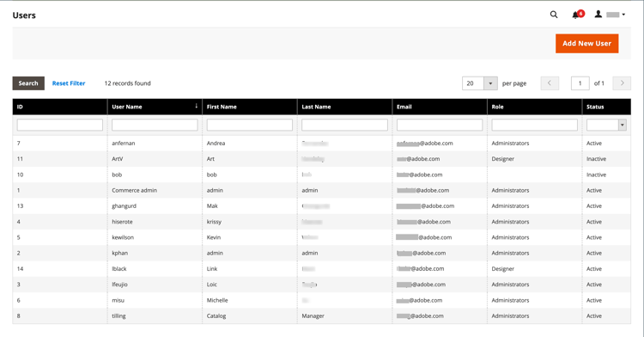The width and height of the screenshot is (644, 337).
Task: Sort by the Status column header
Action: pyautogui.click(x=606, y=107)
